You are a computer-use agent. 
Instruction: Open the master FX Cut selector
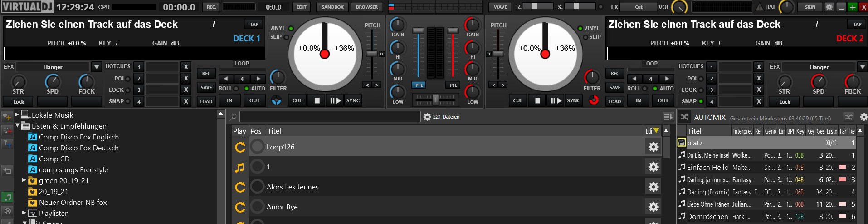639,7
